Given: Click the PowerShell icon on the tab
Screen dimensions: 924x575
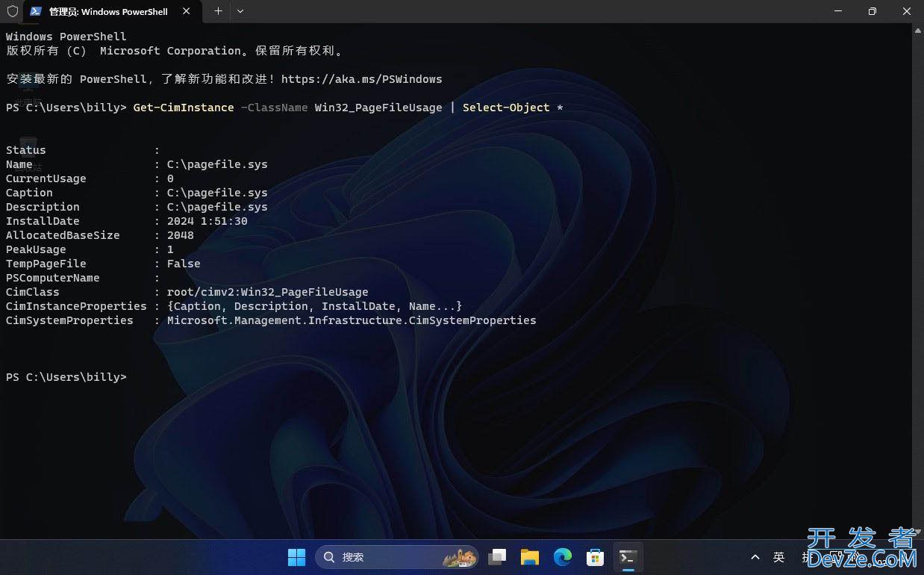Looking at the screenshot, I should pyautogui.click(x=36, y=11).
